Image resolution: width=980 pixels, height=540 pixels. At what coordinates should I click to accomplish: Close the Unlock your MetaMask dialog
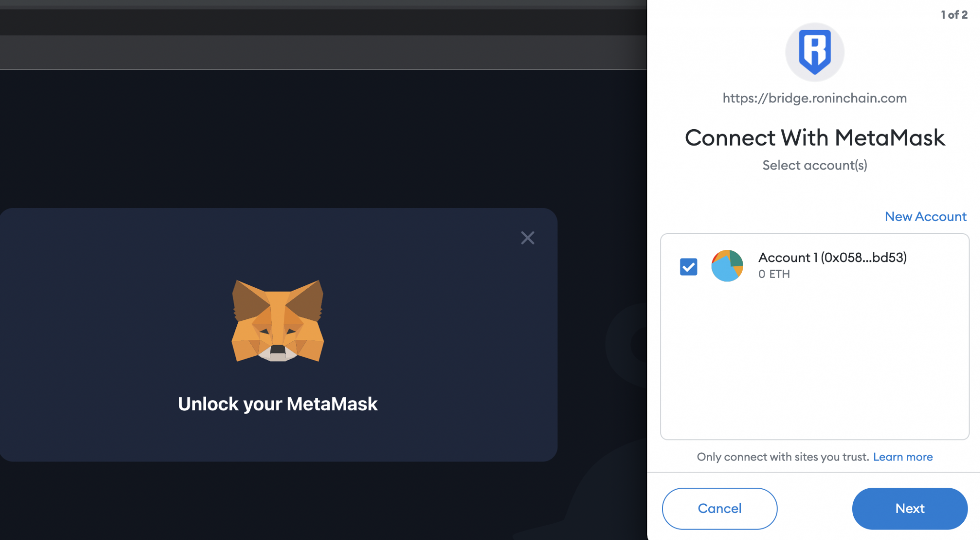click(x=527, y=238)
